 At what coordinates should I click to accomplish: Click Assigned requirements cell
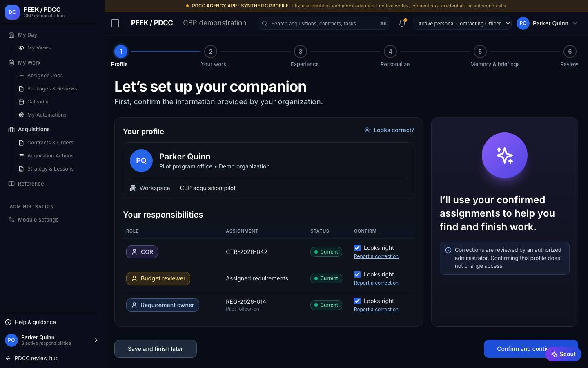[257, 278]
